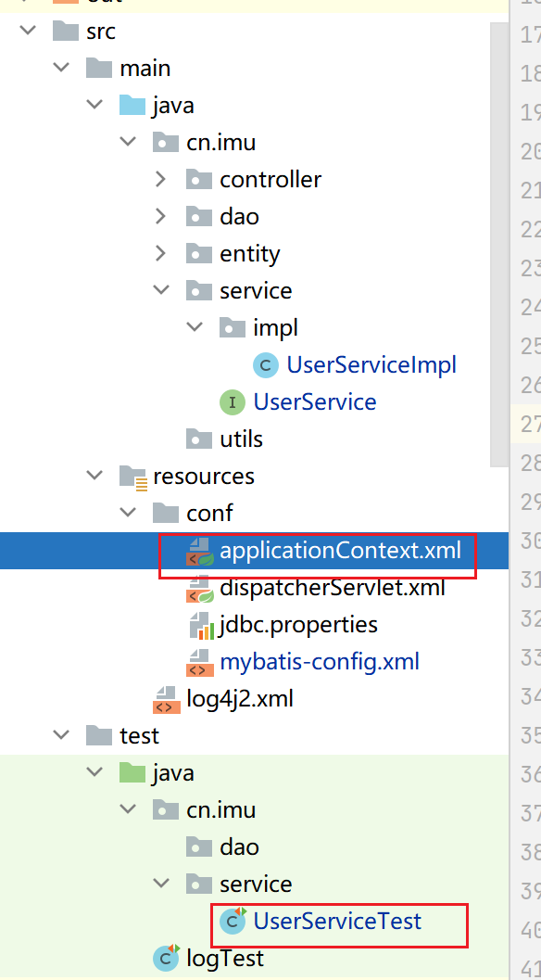541x980 pixels.
Task: Select jdbc.properties file
Action: (x=298, y=625)
